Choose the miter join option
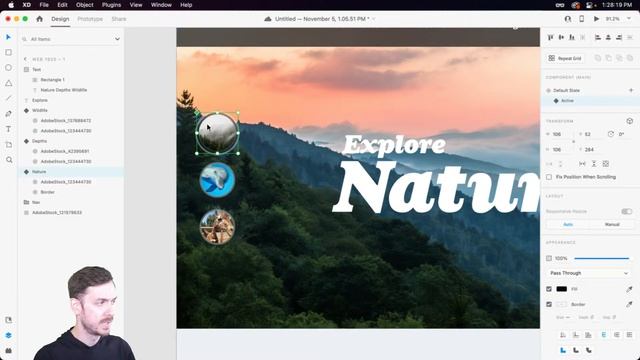The height and width of the screenshot is (360, 640). point(563,350)
